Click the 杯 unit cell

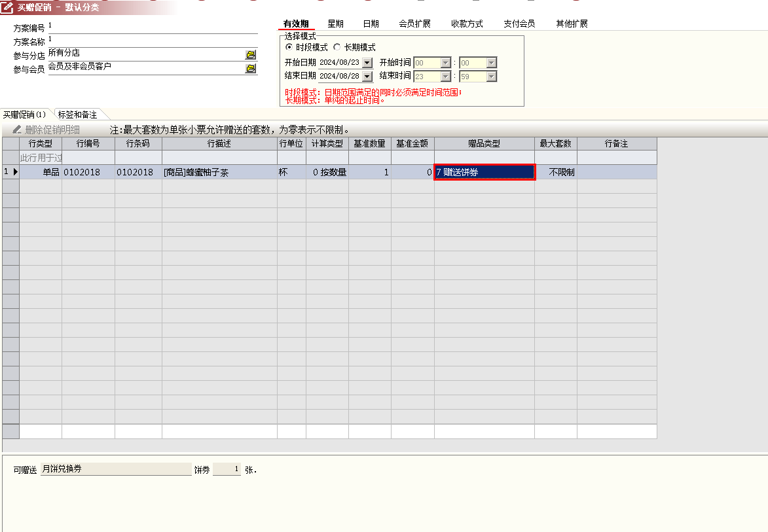(291, 172)
